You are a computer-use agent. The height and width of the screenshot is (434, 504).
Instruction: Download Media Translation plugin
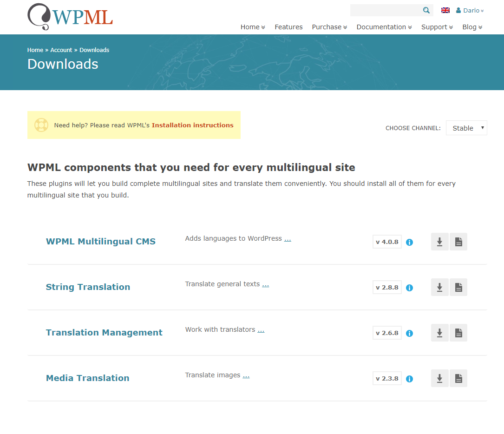click(x=439, y=378)
